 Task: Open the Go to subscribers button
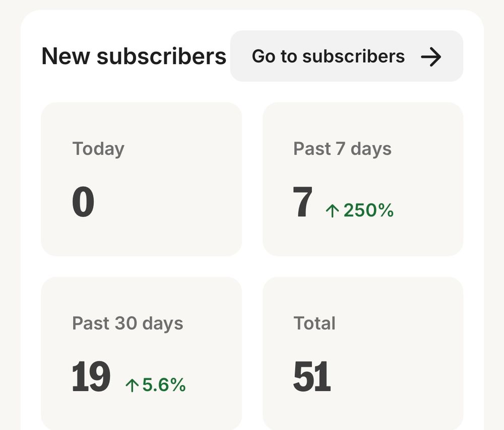click(347, 56)
